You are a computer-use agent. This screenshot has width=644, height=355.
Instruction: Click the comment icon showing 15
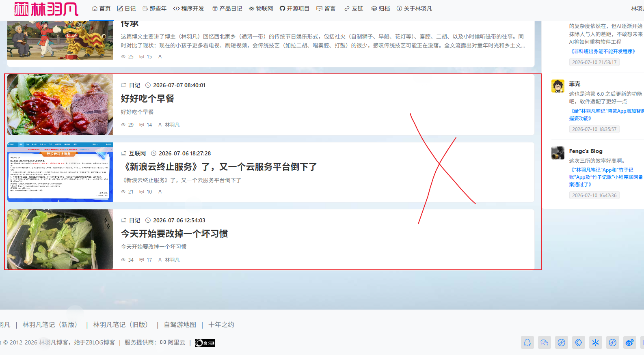(142, 57)
